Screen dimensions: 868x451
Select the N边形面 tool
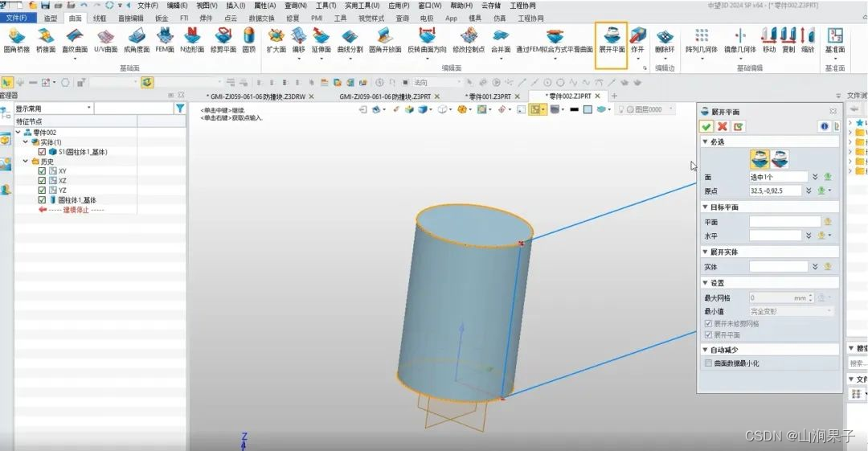(192, 40)
